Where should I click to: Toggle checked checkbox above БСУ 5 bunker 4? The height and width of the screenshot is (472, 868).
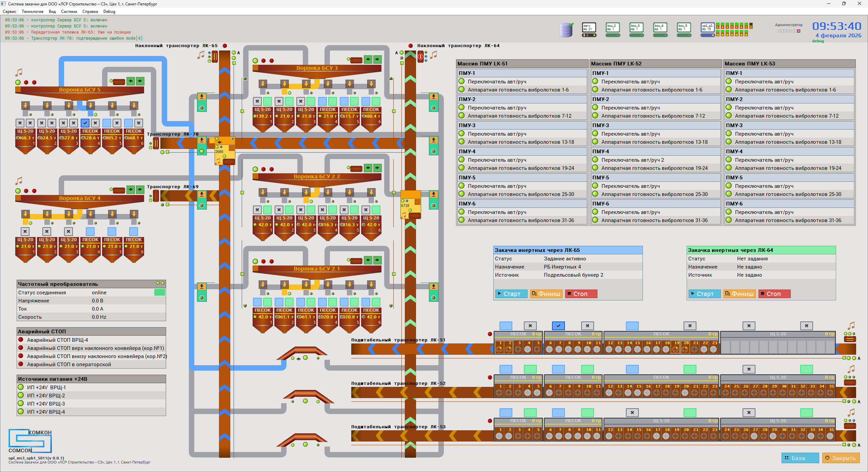(x=85, y=123)
